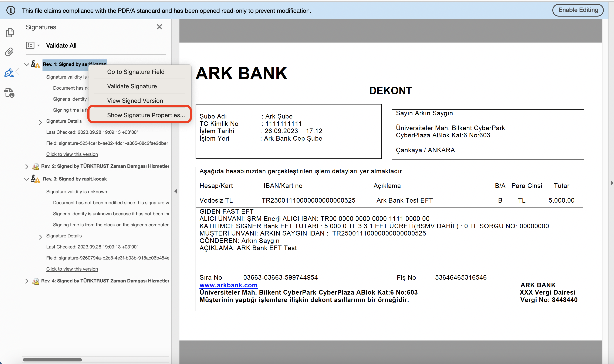The height and width of the screenshot is (364, 614).
Task: Click the PDF/A compliance banner message
Action: pos(166,11)
